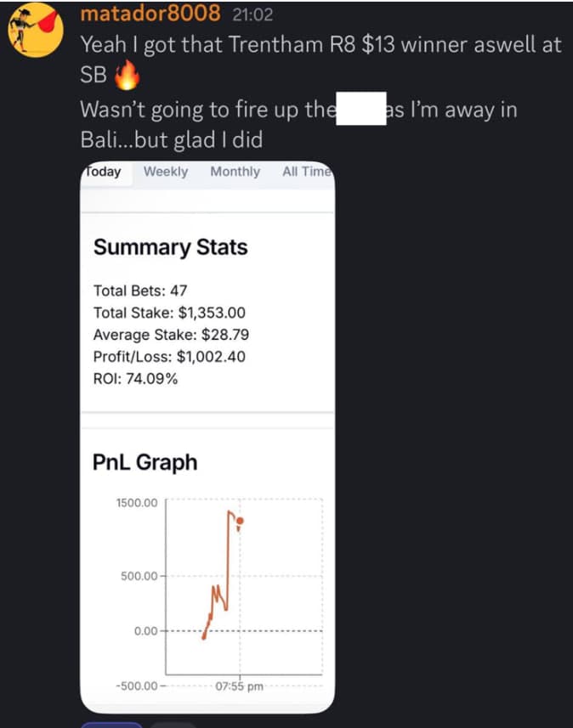The image size is (573, 728).
Task: Switch to the Today tab
Action: [x=104, y=172]
